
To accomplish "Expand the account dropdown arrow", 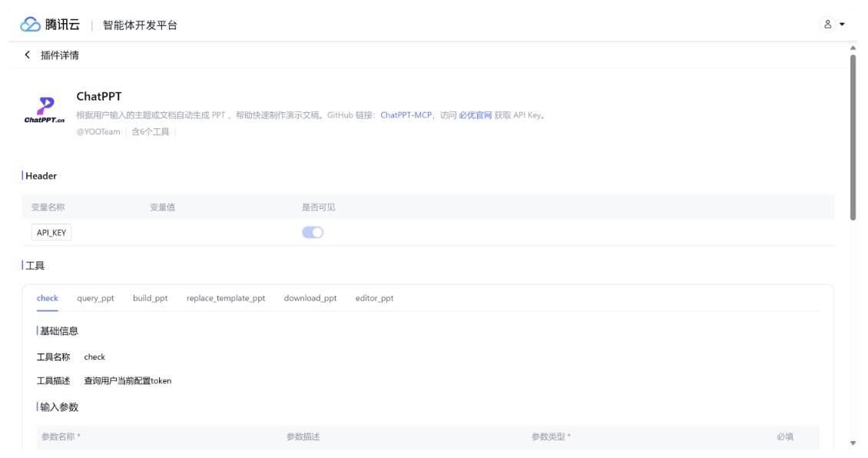I will (x=842, y=25).
